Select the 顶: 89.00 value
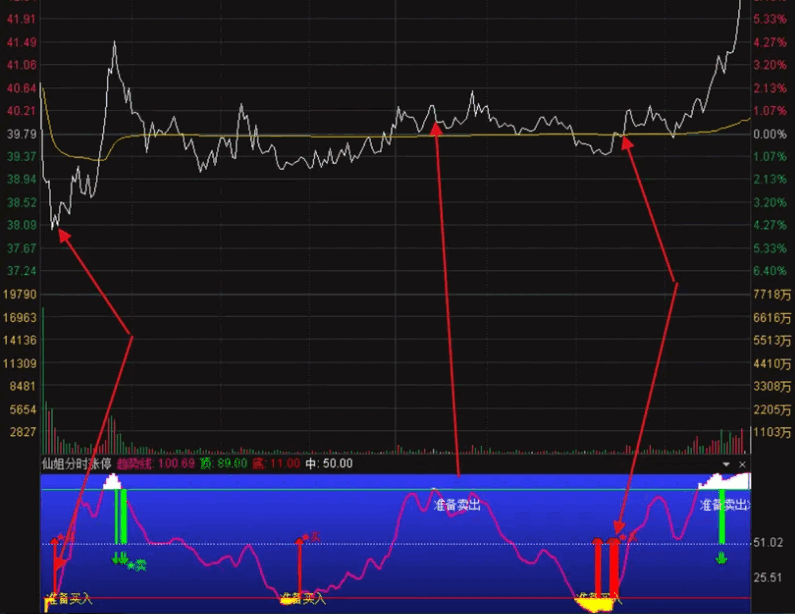The image size is (795, 614). point(224,463)
